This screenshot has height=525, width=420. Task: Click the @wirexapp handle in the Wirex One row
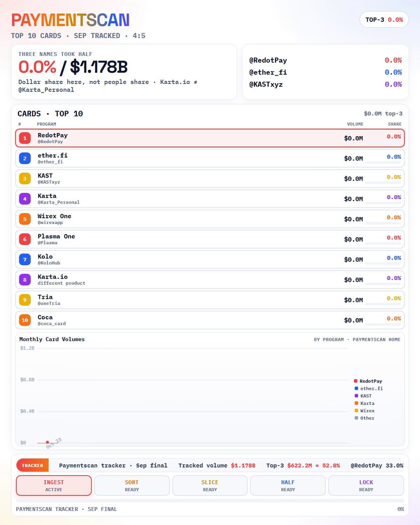click(50, 223)
